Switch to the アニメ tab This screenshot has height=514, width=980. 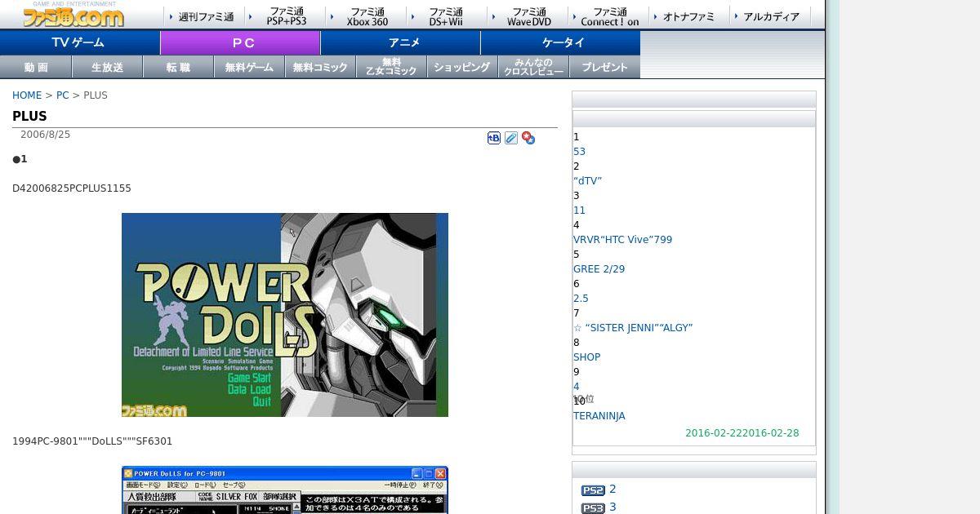point(400,42)
